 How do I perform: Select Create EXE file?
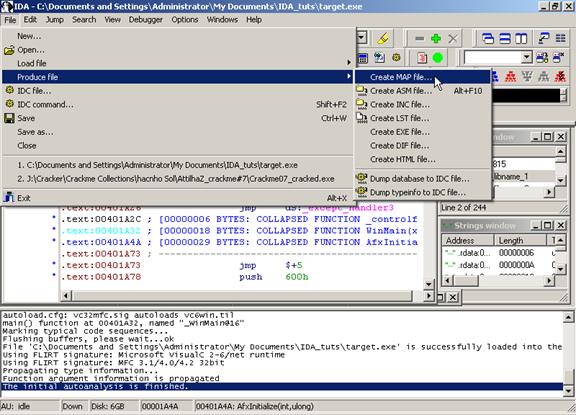point(423,132)
